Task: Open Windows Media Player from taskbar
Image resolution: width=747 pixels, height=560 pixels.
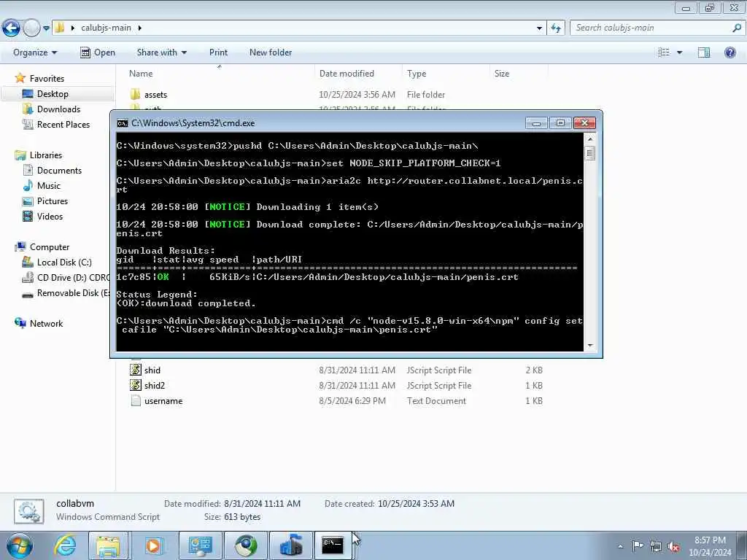Action: [x=153, y=545]
